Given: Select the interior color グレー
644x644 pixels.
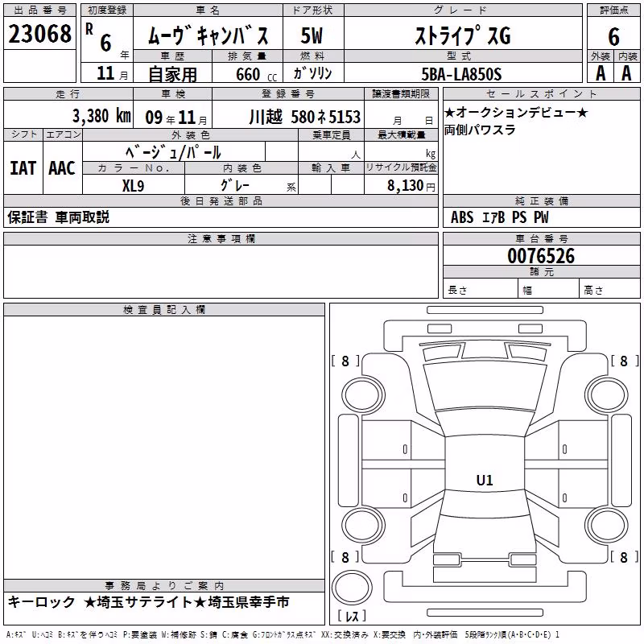Looking at the screenshot, I should (235, 185).
